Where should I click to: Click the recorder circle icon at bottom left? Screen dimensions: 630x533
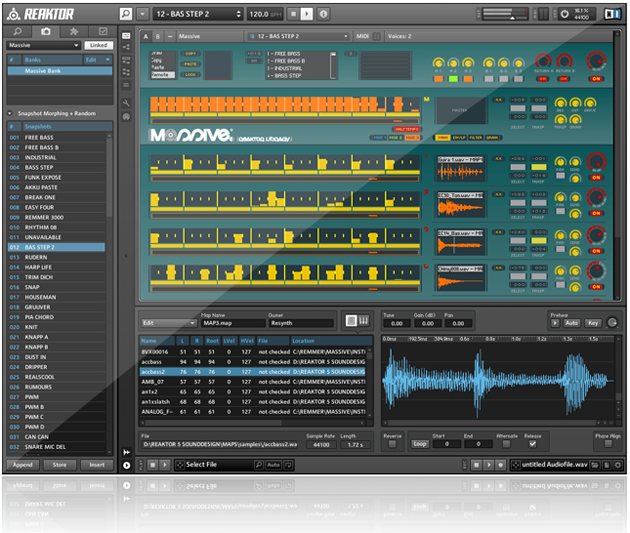[127, 465]
